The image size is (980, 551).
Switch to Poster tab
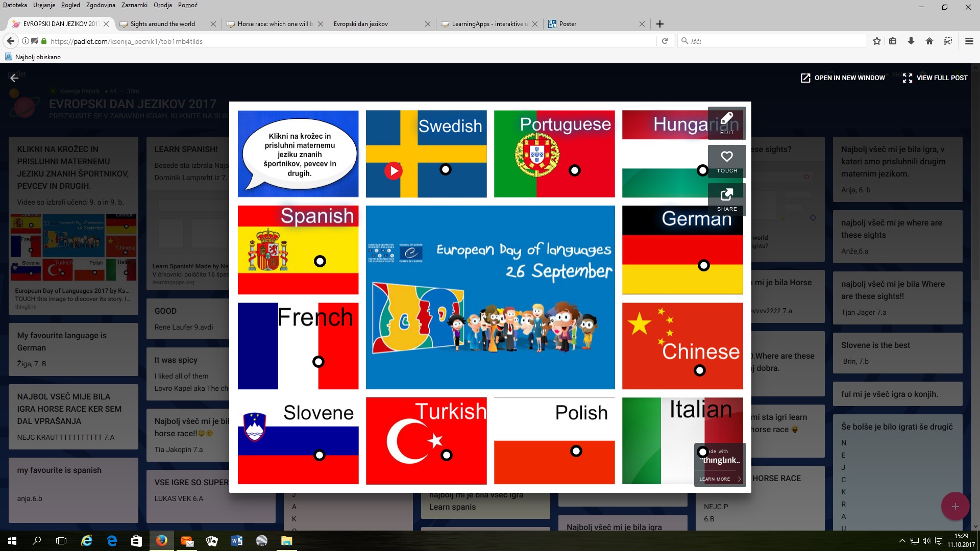pos(595,24)
